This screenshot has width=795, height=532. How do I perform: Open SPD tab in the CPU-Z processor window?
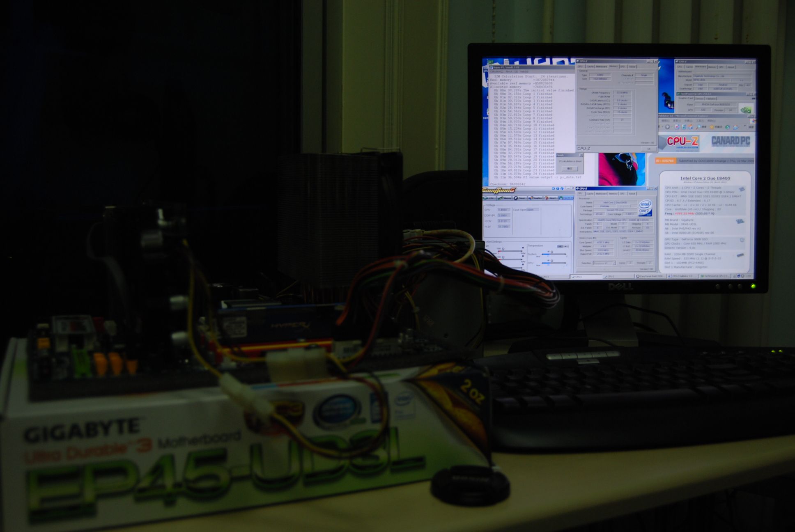tap(623, 194)
